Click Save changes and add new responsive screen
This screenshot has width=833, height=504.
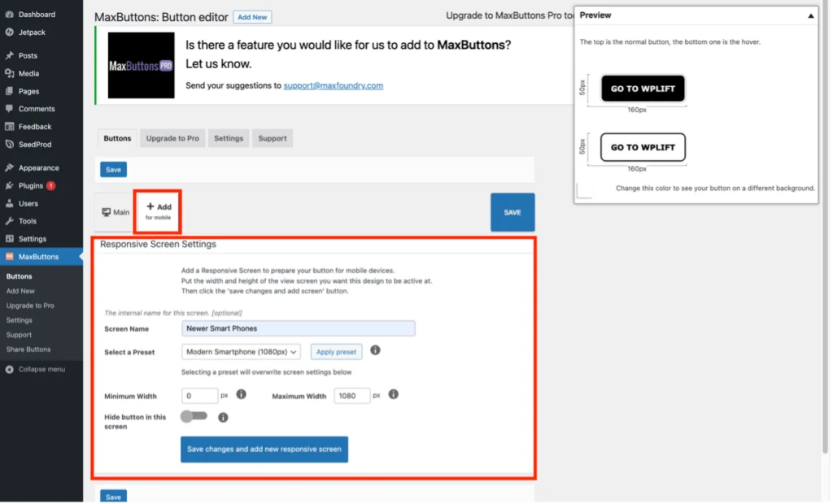coord(265,450)
